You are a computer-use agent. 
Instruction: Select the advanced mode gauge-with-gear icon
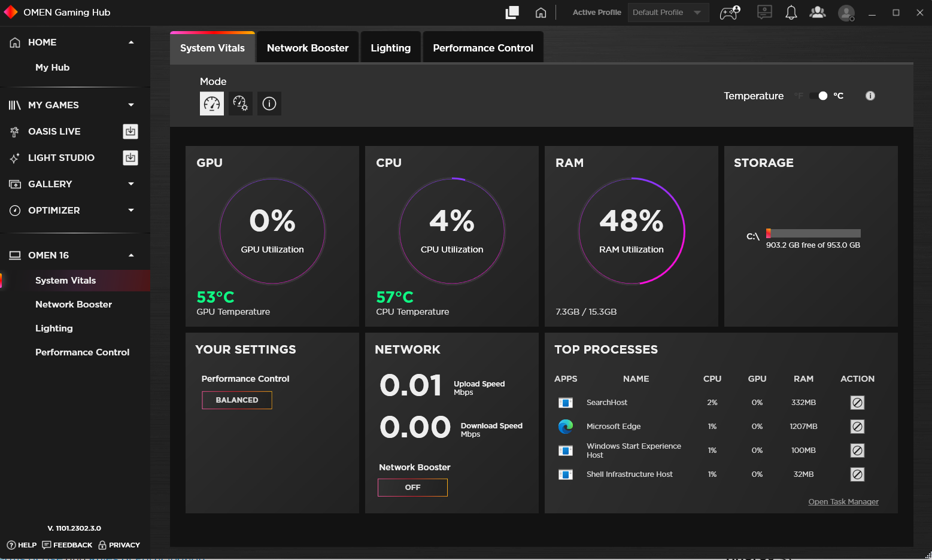241,104
